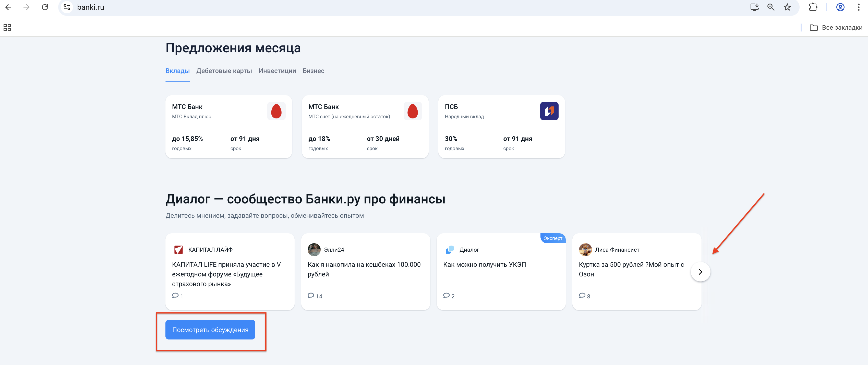Image resolution: width=868 pixels, height=365 pixels.
Task: Click the КАПИТАЛ ЛАЙФ author name
Action: coord(210,250)
